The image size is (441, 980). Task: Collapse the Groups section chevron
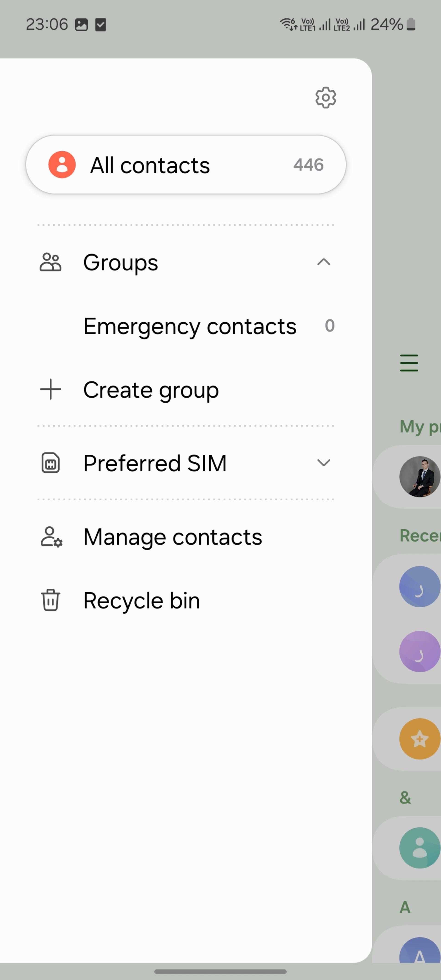click(324, 262)
